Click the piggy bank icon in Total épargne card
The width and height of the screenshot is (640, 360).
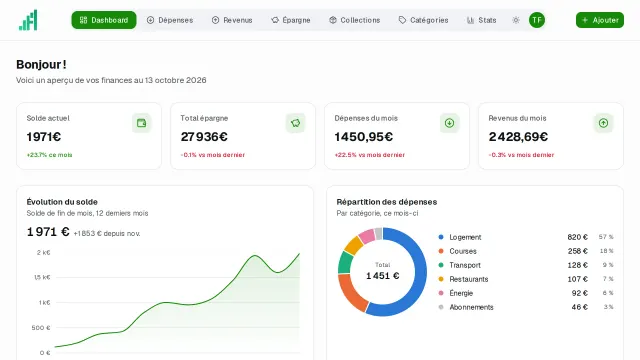click(x=296, y=123)
